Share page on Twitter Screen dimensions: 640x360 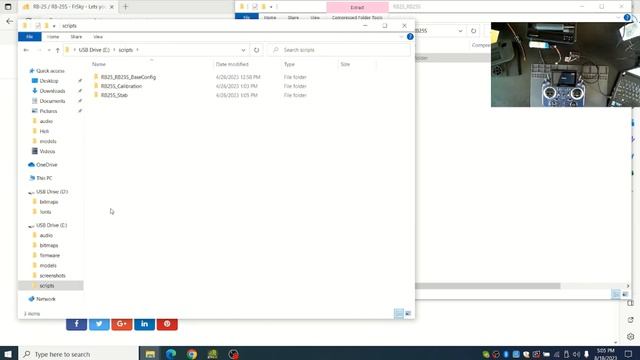pyautogui.click(x=99, y=324)
